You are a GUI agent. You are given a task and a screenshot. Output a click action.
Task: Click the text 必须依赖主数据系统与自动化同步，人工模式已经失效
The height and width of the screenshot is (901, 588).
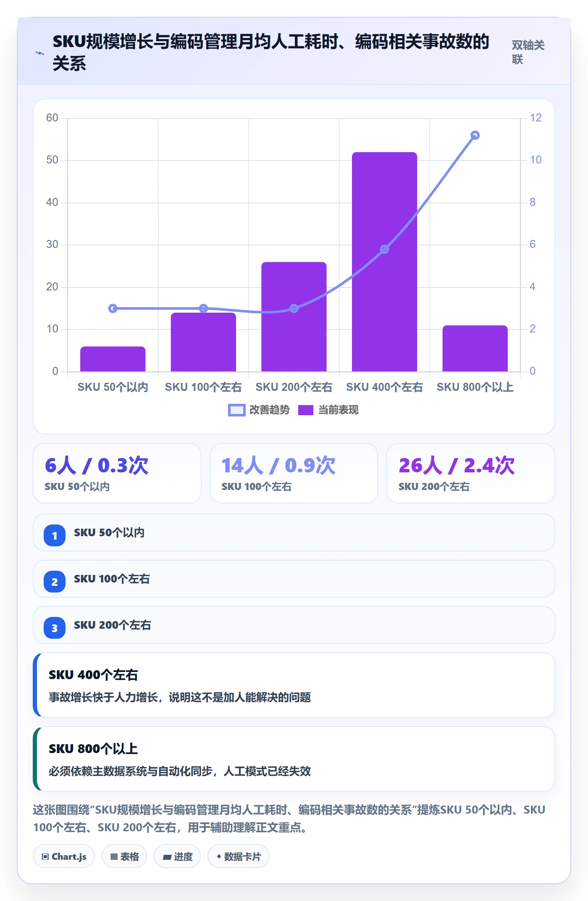180,771
